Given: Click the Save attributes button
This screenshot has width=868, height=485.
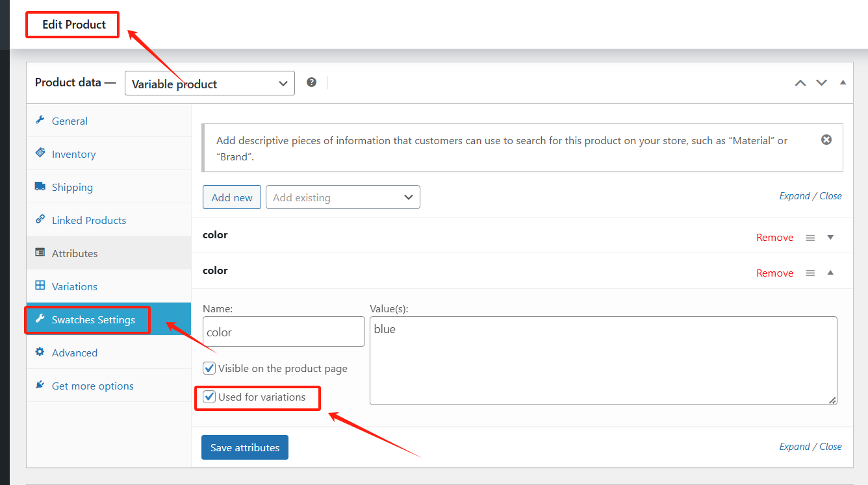Looking at the screenshot, I should click(245, 447).
